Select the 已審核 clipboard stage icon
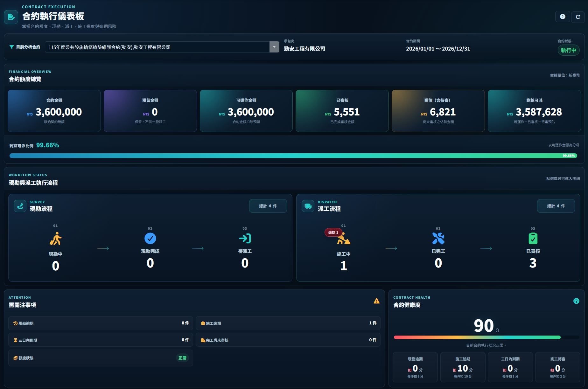 [x=533, y=238]
